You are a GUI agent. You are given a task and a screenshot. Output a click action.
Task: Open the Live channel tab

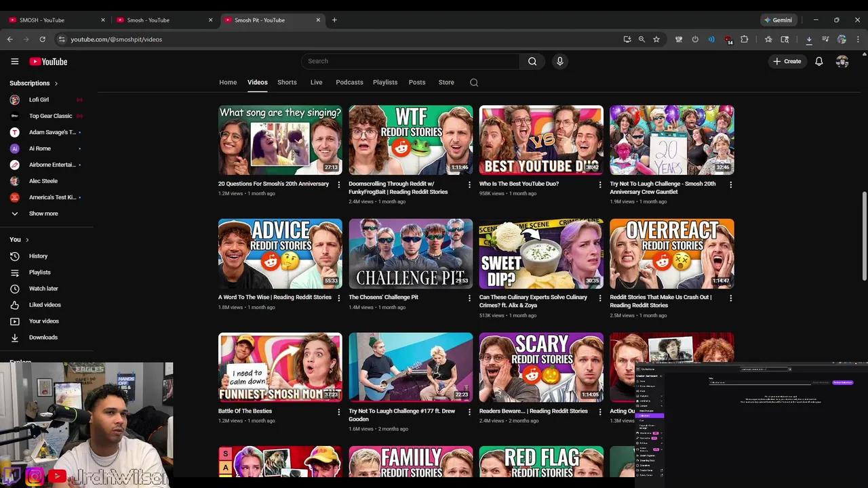click(316, 83)
